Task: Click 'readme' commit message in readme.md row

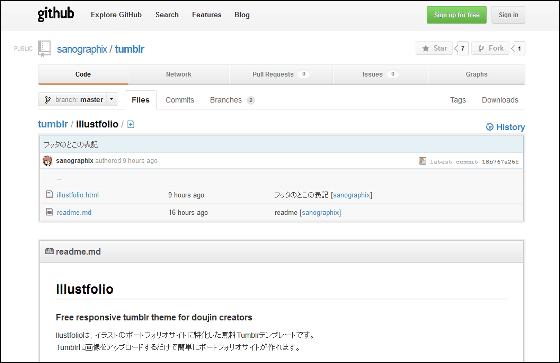Action: point(286,213)
